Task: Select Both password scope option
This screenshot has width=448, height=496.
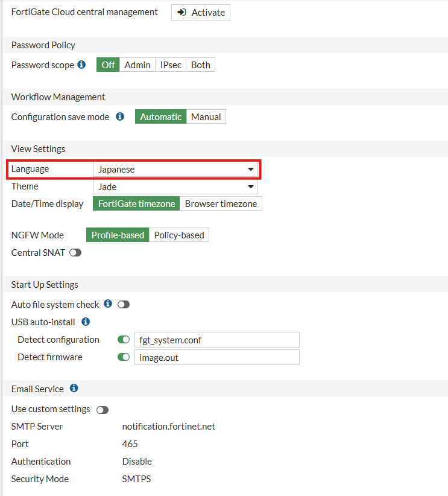Action: pos(201,65)
